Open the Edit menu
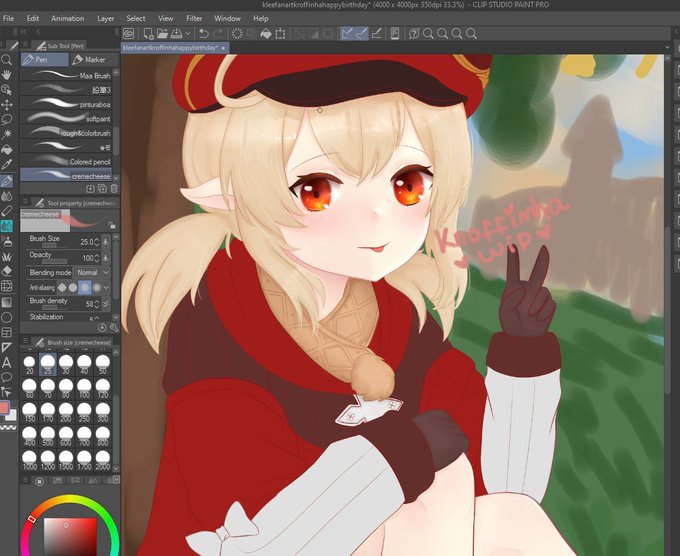 tap(33, 19)
